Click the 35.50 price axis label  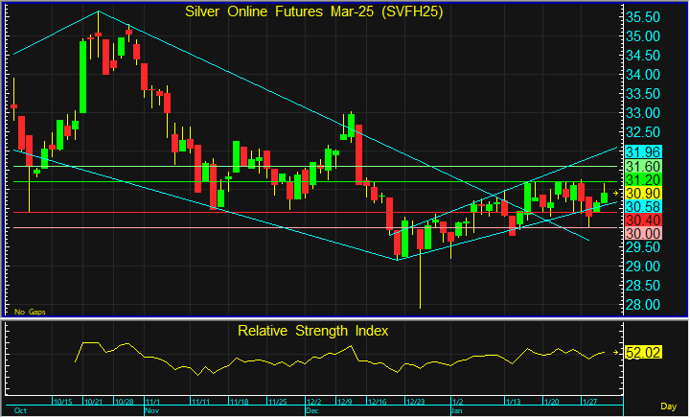(x=643, y=17)
